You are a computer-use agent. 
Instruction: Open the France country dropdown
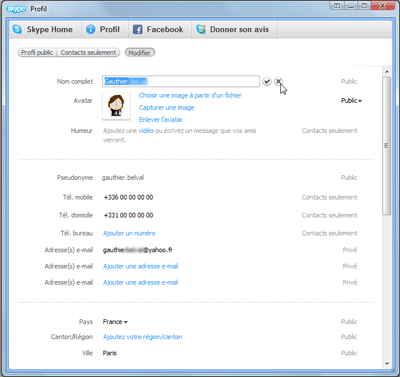[115, 322]
